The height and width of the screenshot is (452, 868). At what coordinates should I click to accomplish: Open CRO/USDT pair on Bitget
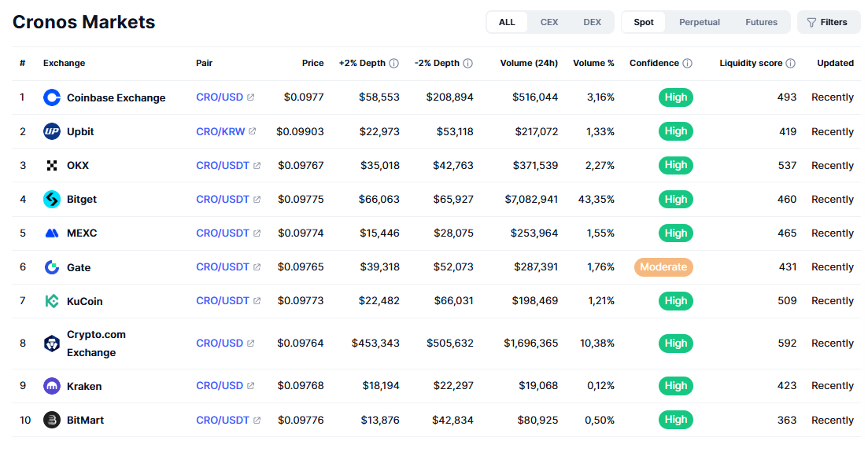coord(223,199)
